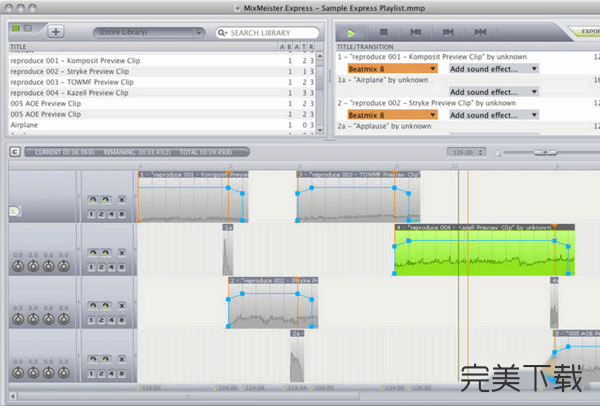The image size is (600, 406).
Task: Jump to the previous track in the playlist
Action: (416, 33)
